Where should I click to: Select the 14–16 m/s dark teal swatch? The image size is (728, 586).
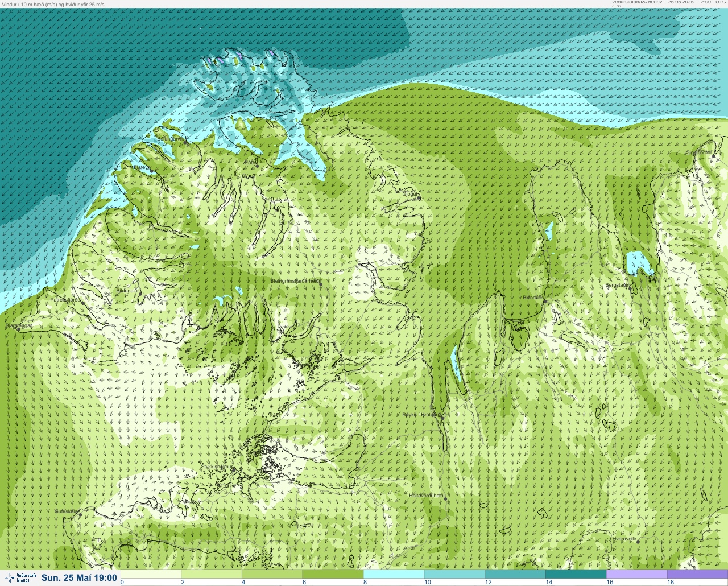576,574
